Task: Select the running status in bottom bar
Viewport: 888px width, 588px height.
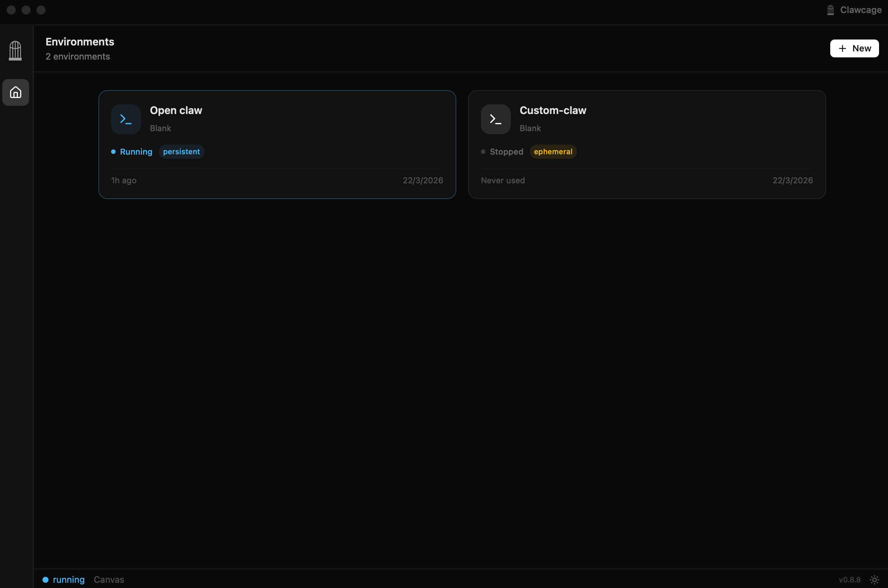Action: (x=69, y=579)
